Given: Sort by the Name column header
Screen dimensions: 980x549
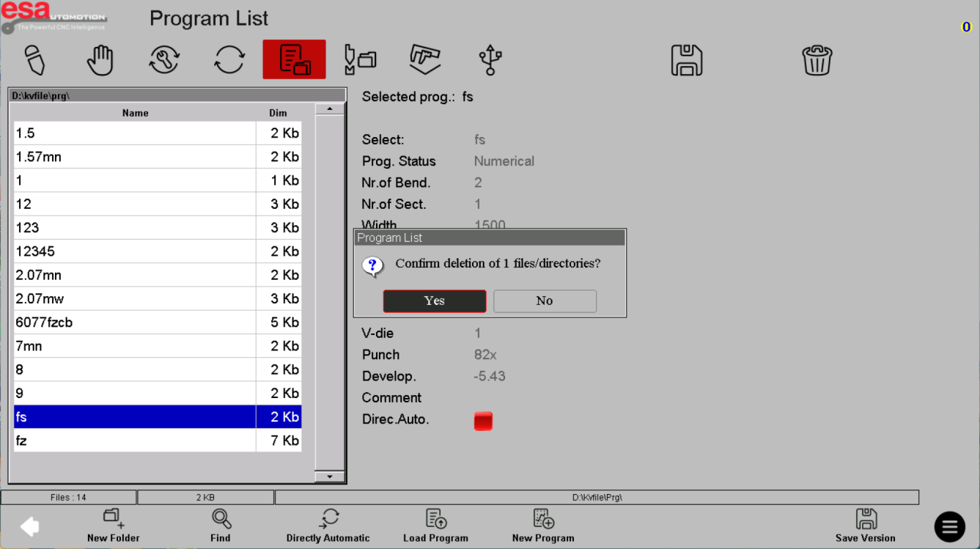Looking at the screenshot, I should pos(136,113).
